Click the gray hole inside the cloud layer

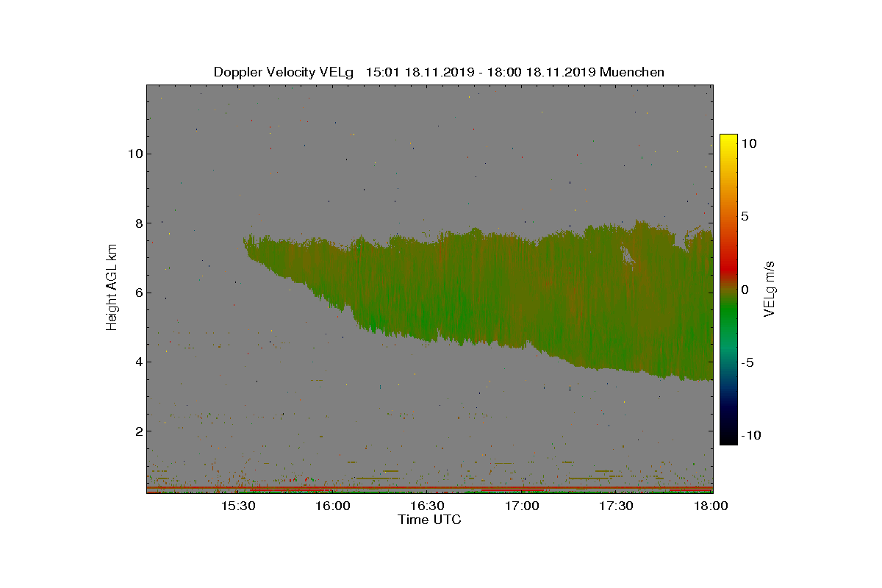click(x=628, y=255)
